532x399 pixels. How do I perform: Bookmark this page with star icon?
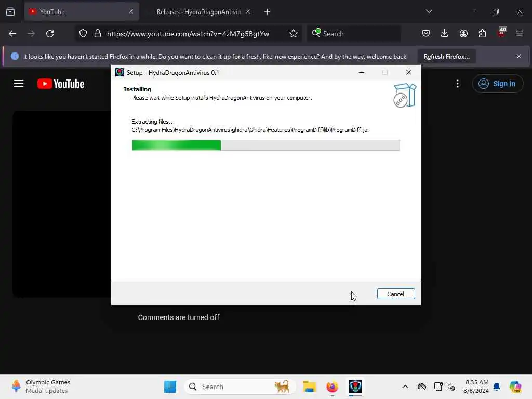(x=294, y=34)
